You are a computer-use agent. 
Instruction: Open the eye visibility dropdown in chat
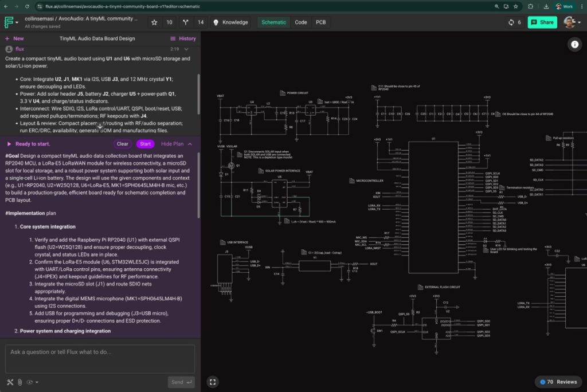pos(32,382)
